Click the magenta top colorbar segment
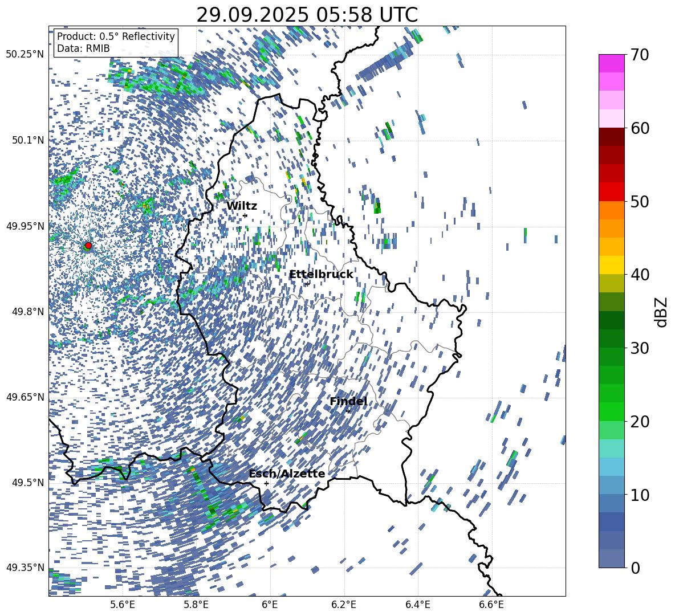 [x=611, y=64]
